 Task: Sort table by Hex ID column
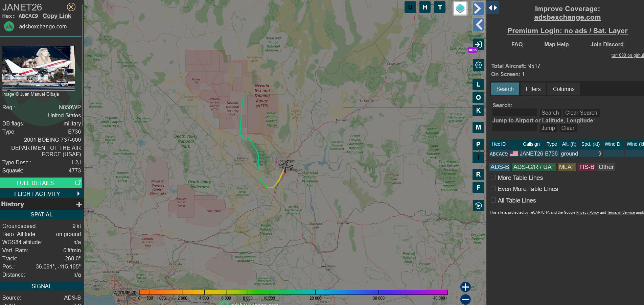499,144
